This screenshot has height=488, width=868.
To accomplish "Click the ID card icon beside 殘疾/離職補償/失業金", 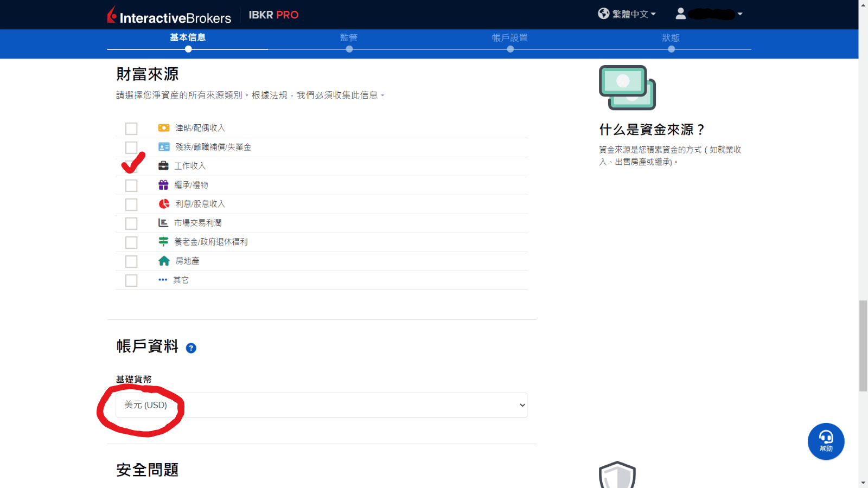I will pos(163,147).
